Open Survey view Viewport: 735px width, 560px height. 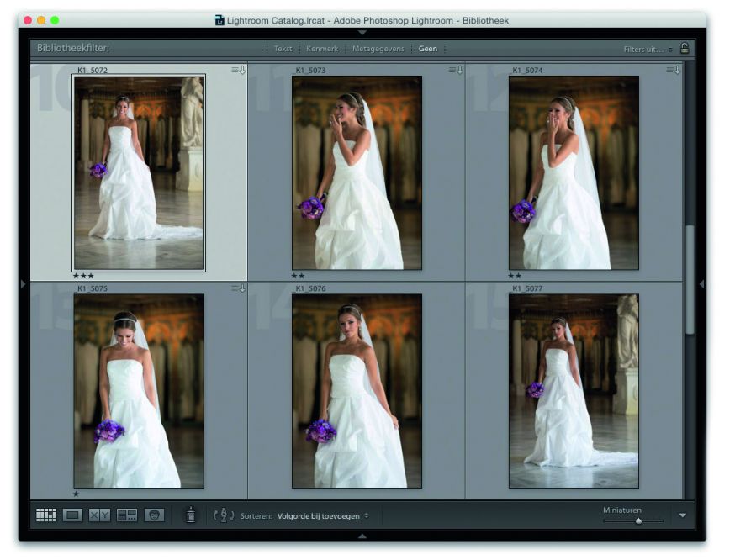tap(127, 515)
